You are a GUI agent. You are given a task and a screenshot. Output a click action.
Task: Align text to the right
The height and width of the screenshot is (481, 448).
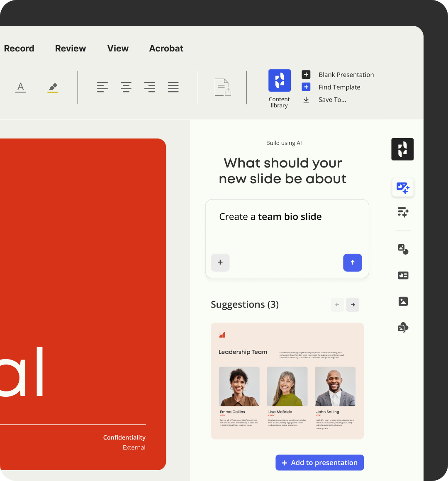point(150,87)
